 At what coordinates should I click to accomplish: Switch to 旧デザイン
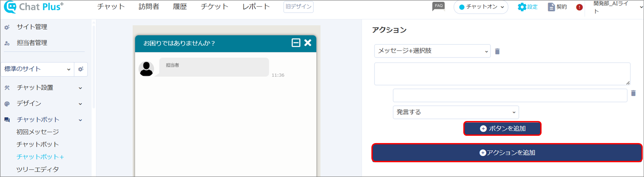[x=298, y=7]
